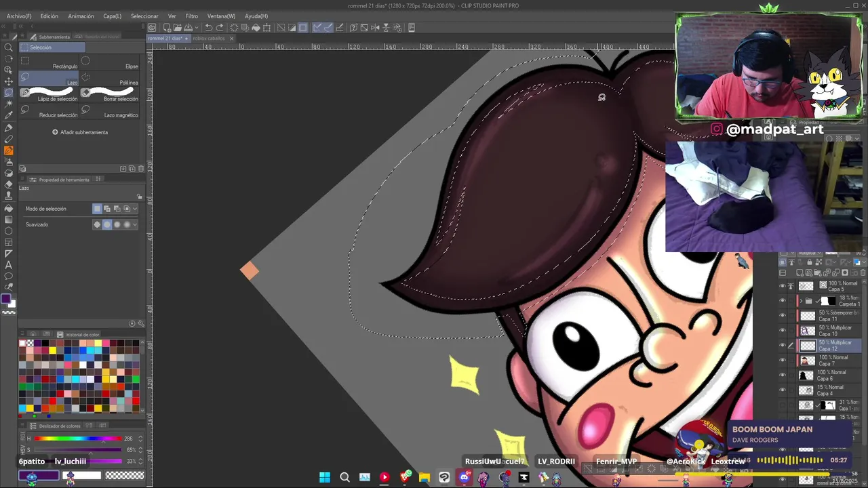Select the Gradient tool
This screenshot has height=488, width=868.
(8, 220)
